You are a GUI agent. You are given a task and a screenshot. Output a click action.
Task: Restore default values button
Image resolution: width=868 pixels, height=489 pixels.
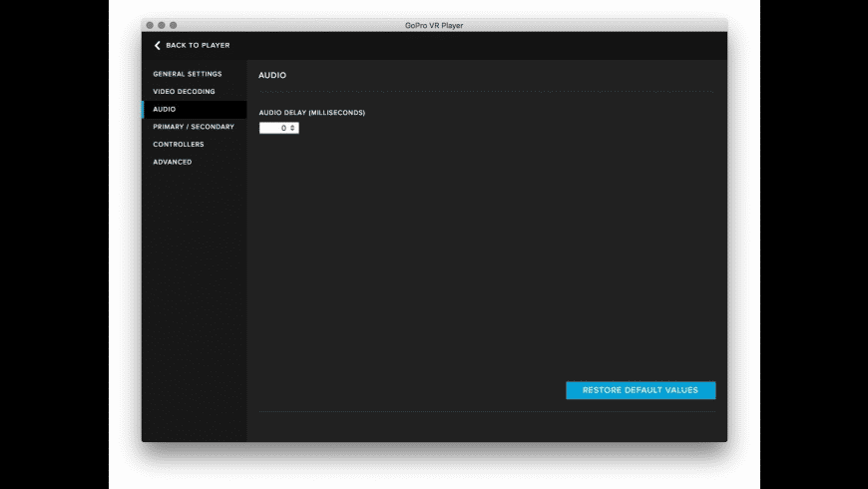(x=641, y=390)
